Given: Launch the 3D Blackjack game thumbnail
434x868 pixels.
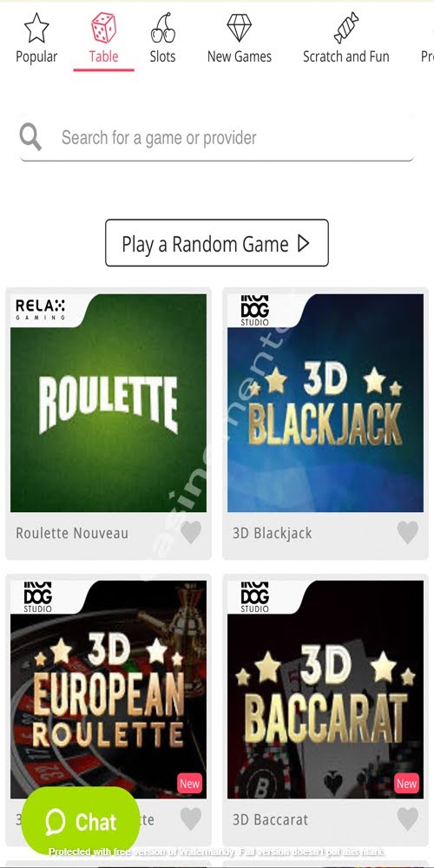Looking at the screenshot, I should tap(325, 403).
